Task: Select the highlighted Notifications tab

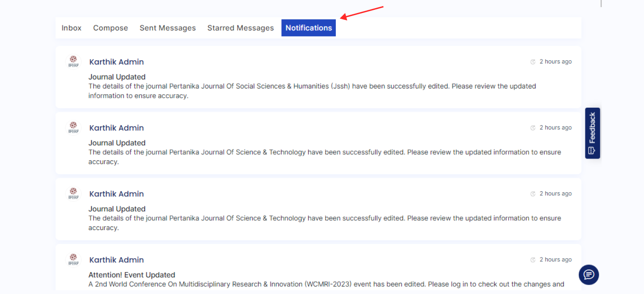Action: pos(309,28)
